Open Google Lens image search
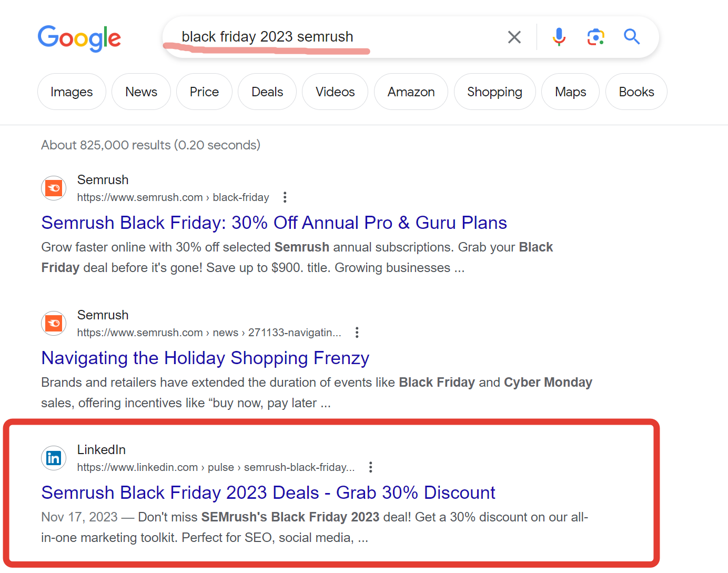The height and width of the screenshot is (573, 728). point(595,37)
